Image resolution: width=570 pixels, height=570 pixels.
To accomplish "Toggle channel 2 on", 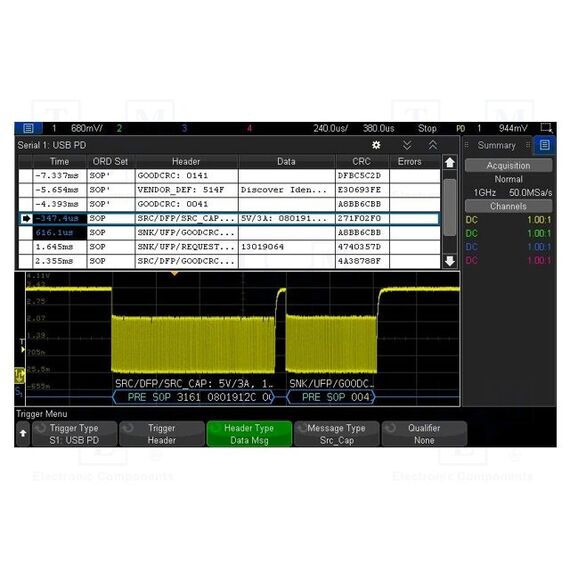I will [119, 128].
